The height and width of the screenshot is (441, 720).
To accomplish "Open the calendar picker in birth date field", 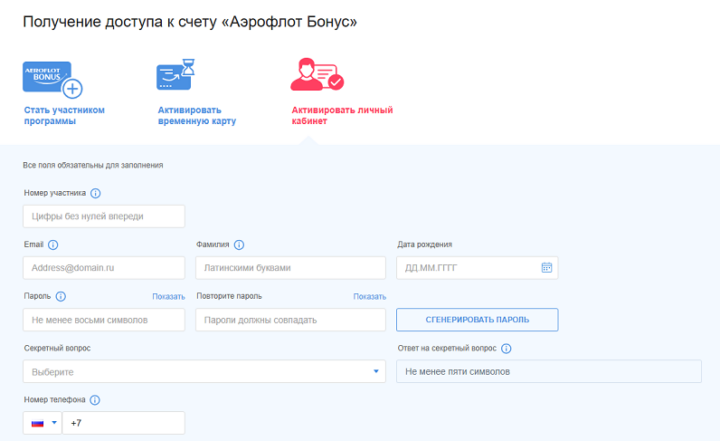I will [546, 267].
